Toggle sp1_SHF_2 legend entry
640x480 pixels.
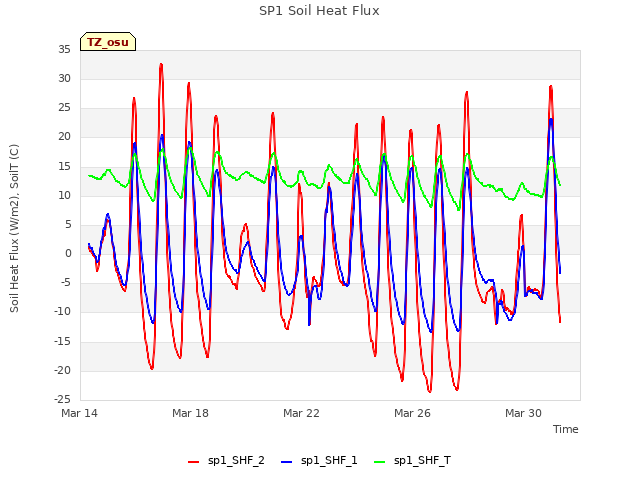(226, 461)
